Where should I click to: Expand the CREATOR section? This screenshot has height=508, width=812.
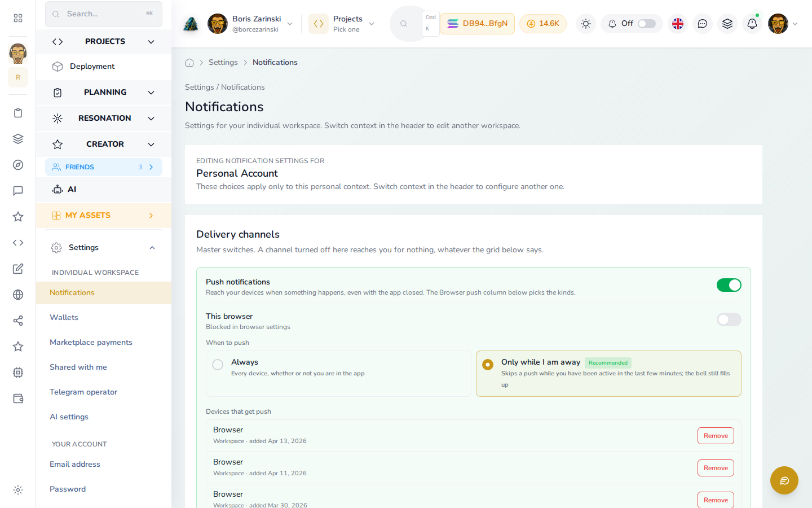click(104, 144)
